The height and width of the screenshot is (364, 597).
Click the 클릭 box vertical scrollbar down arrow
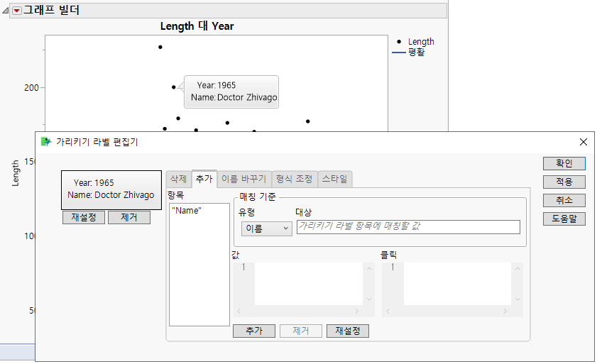[517, 299]
